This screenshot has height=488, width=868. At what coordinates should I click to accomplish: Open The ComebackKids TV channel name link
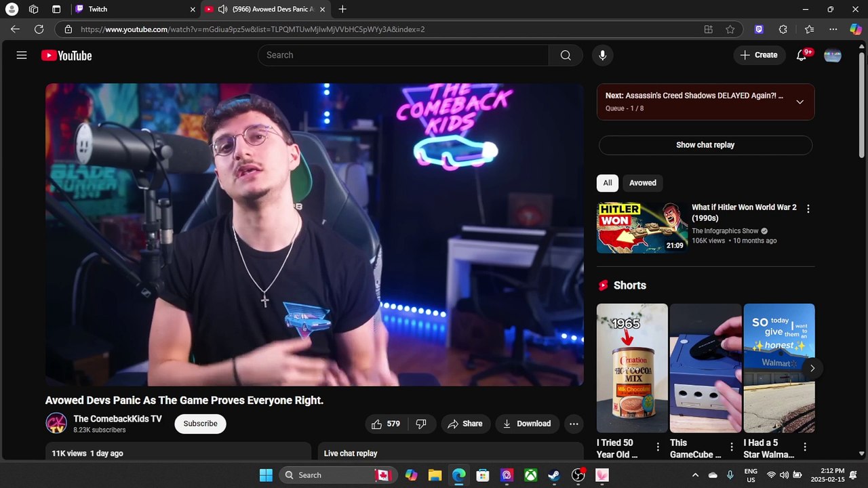pos(117,419)
